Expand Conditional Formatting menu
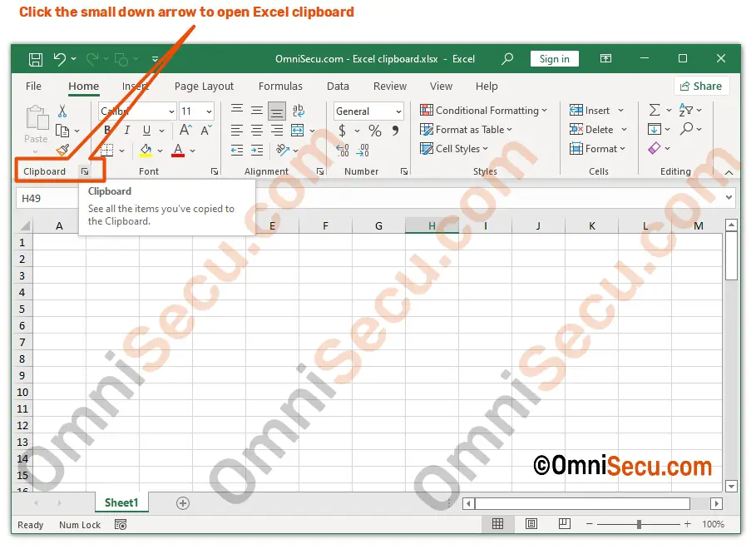Image resolution: width=756 pixels, height=554 pixels. coord(483,111)
